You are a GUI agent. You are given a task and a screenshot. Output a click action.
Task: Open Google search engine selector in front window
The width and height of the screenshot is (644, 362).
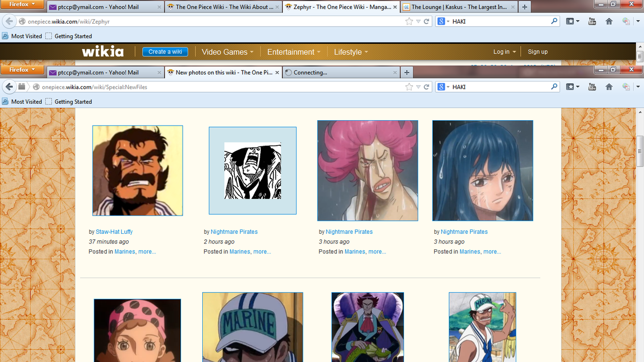[443, 87]
